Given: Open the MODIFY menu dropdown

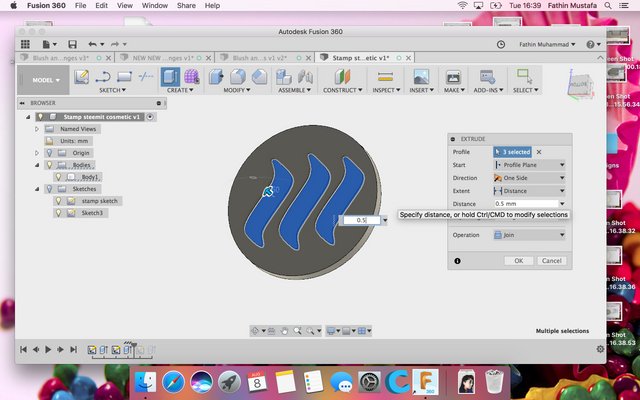Looking at the screenshot, I should point(237,90).
